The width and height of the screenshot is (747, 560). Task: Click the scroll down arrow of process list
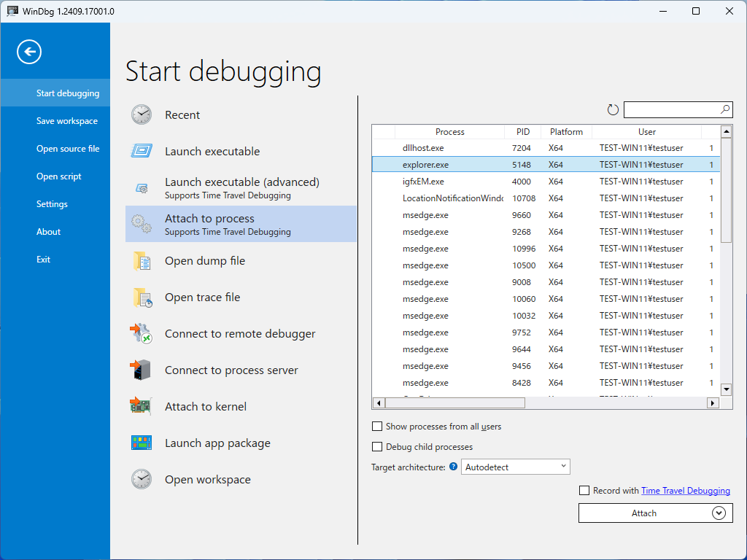click(x=726, y=389)
